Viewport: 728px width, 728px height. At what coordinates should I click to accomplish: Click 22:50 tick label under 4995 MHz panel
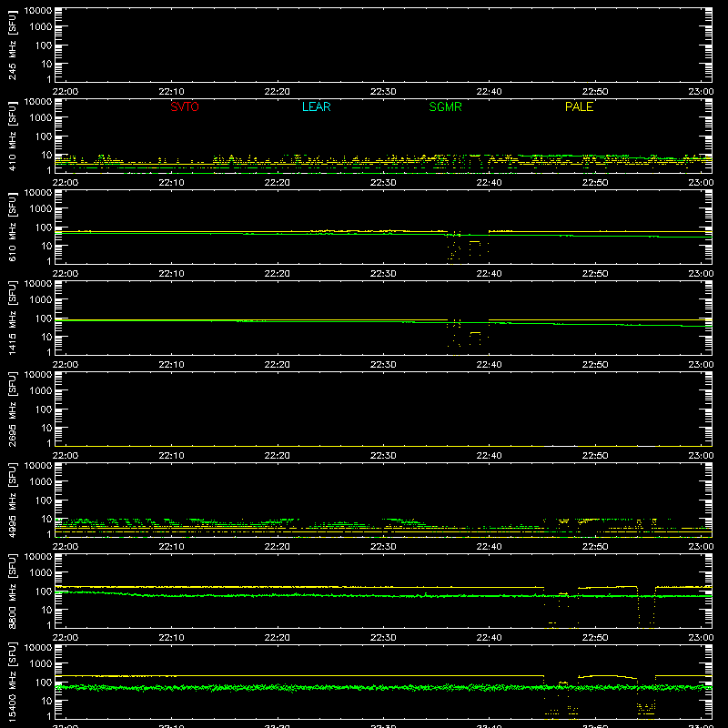pyautogui.click(x=595, y=547)
